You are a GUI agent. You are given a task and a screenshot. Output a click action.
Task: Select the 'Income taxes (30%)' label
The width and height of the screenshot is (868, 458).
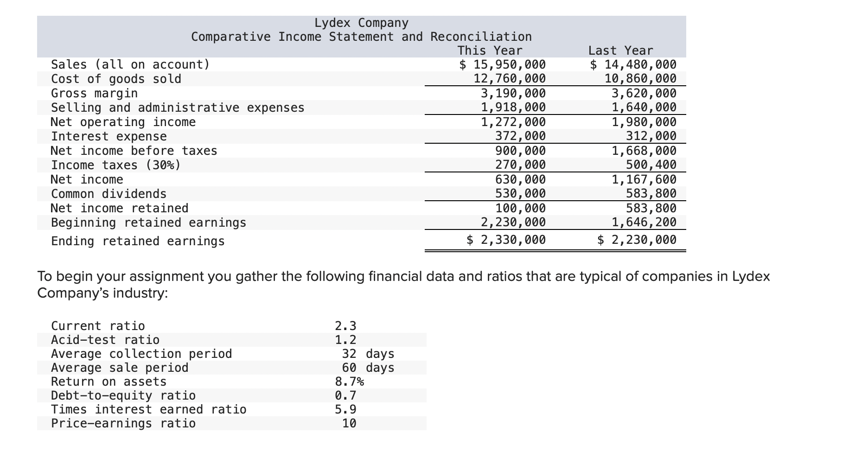pos(116,165)
